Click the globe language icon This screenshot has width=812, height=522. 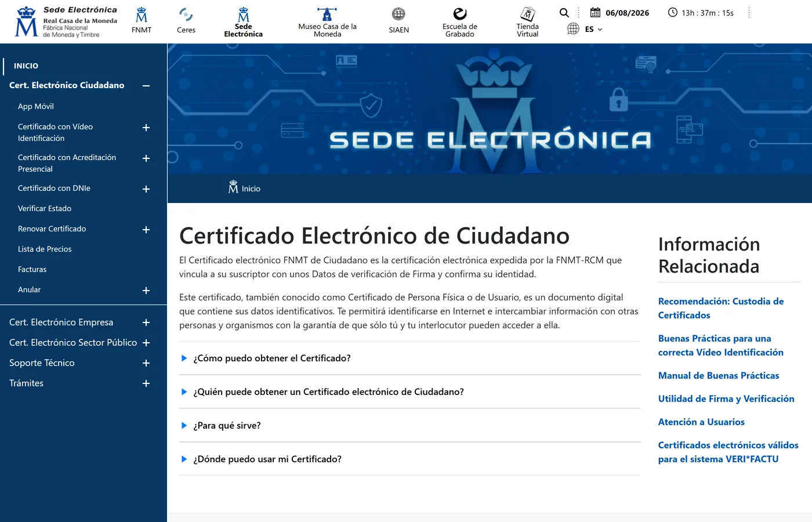click(573, 28)
